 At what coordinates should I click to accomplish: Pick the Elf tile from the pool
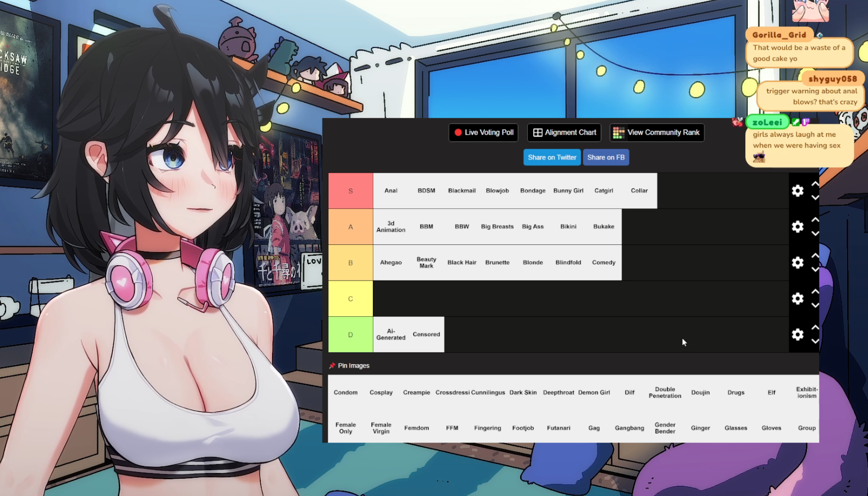(x=771, y=393)
